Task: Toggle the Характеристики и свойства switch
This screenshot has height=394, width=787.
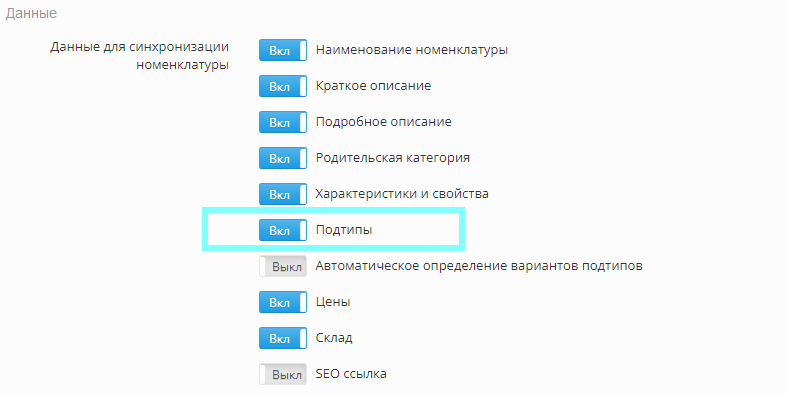Action: [x=283, y=194]
